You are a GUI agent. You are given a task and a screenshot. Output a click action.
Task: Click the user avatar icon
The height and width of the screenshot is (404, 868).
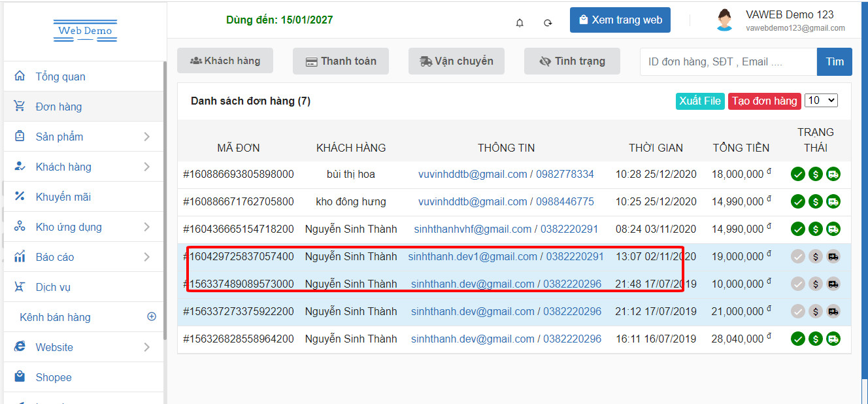coord(724,20)
